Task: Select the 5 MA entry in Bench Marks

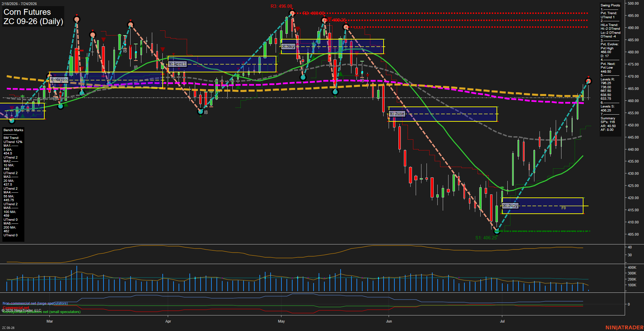Action: point(8,149)
